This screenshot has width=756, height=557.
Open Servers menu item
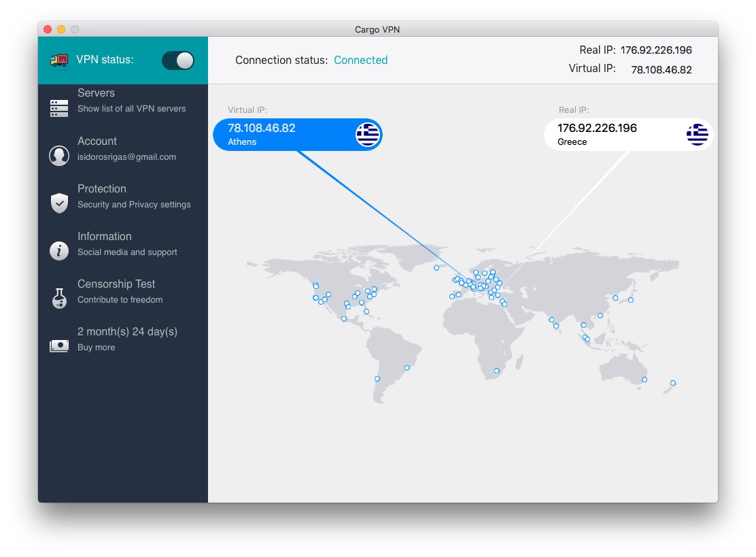pyautogui.click(x=123, y=101)
